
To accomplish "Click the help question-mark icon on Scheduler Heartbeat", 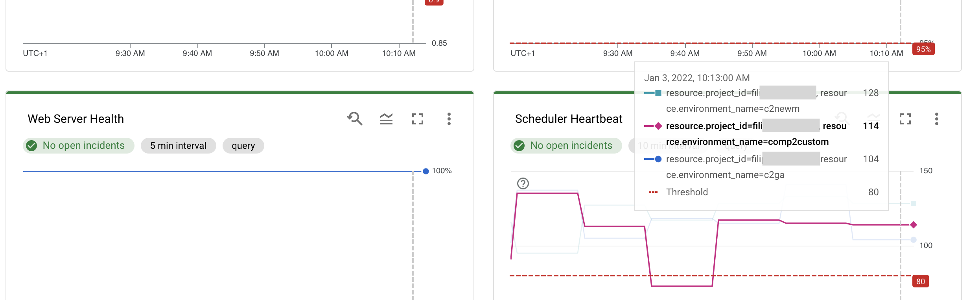I will pos(523,183).
